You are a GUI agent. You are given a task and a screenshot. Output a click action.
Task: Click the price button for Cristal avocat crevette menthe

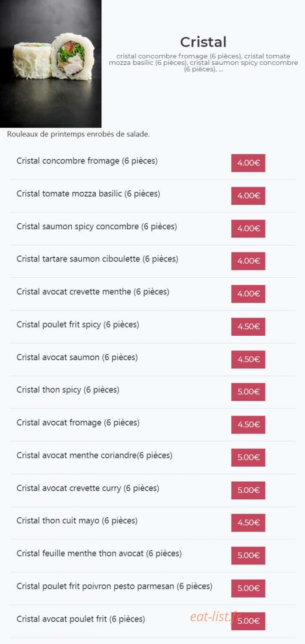click(x=248, y=294)
